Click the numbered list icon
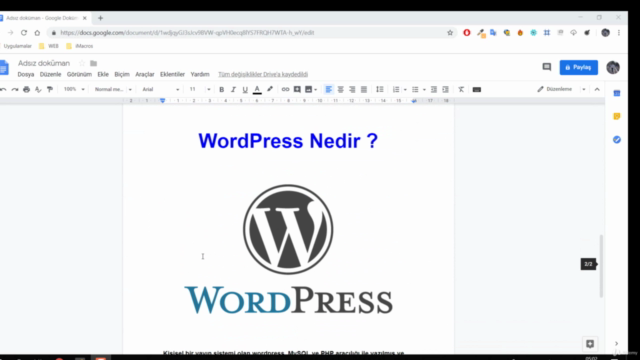The height and width of the screenshot is (360, 640). (x=396, y=89)
